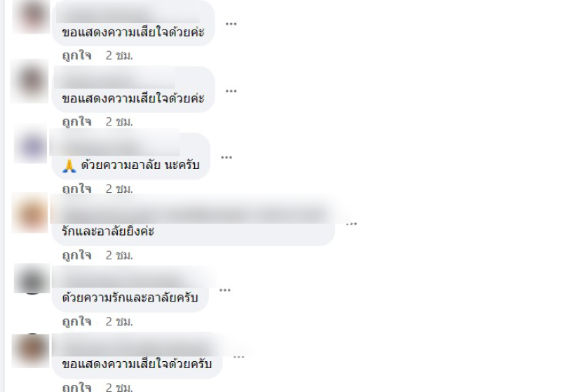Viewport: 561px width, 392px height.
Task: Open avatar of รักและอาลัยยิ่งค่ะ commenter
Action: [30, 213]
